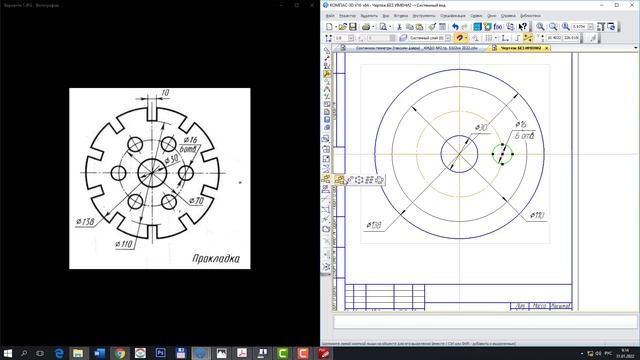Save the drawing with the floppy icon
The width and height of the screenshot is (640, 360).
353,27
